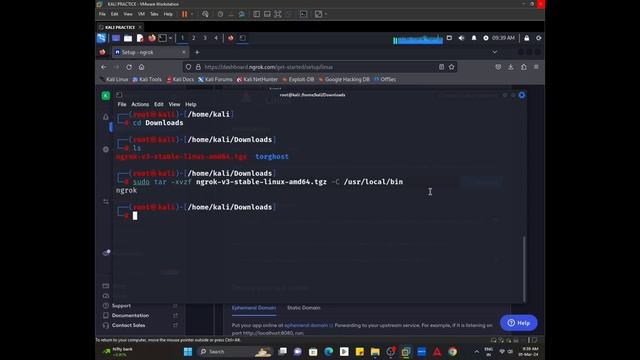Open the terminal Actions menu
Image resolution: width=640 pixels, height=360 pixels.
pos(140,104)
